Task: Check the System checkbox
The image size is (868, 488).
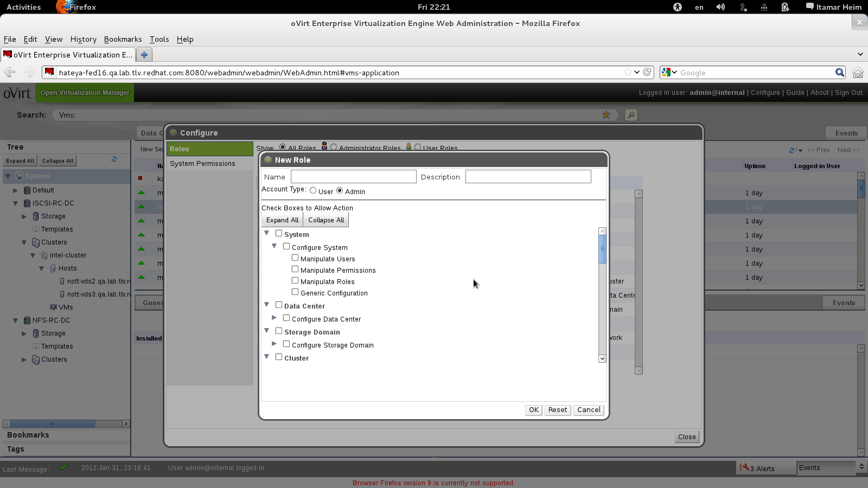Action: 279,233
